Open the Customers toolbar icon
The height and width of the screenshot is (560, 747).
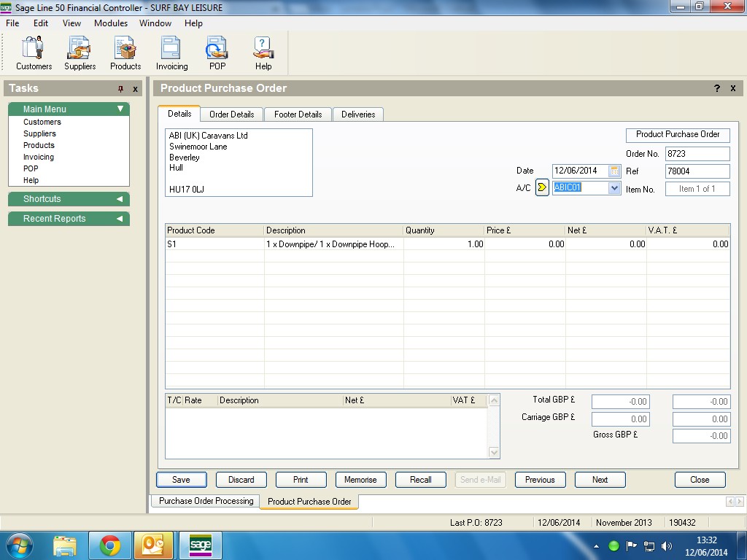click(34, 53)
